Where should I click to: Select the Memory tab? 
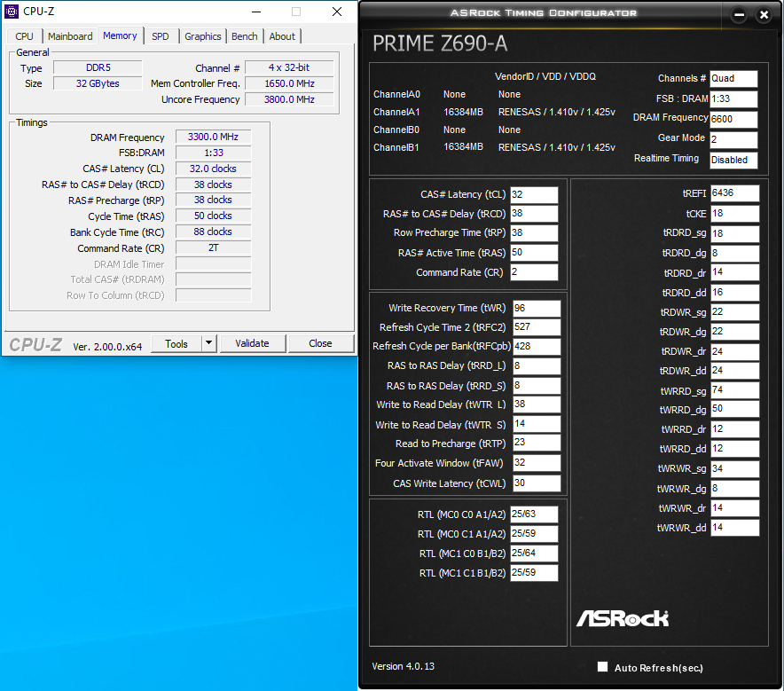(120, 35)
